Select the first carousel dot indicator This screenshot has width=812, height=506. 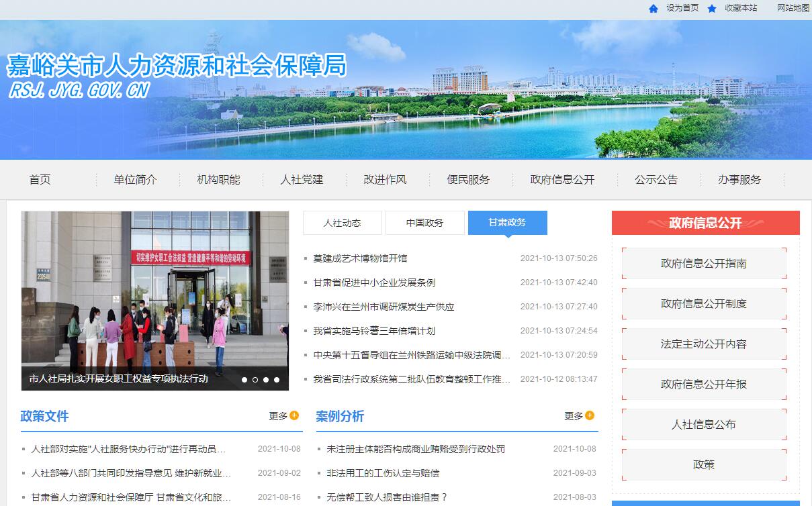click(x=244, y=380)
